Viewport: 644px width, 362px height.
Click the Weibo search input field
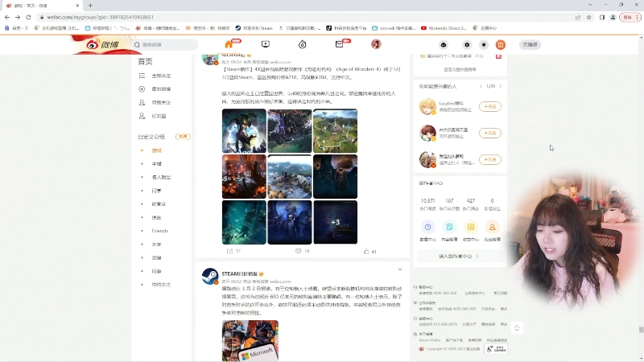click(x=165, y=44)
